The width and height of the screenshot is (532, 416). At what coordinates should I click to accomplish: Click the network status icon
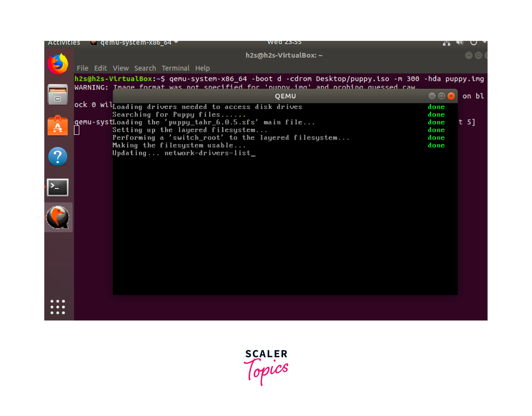[x=446, y=43]
